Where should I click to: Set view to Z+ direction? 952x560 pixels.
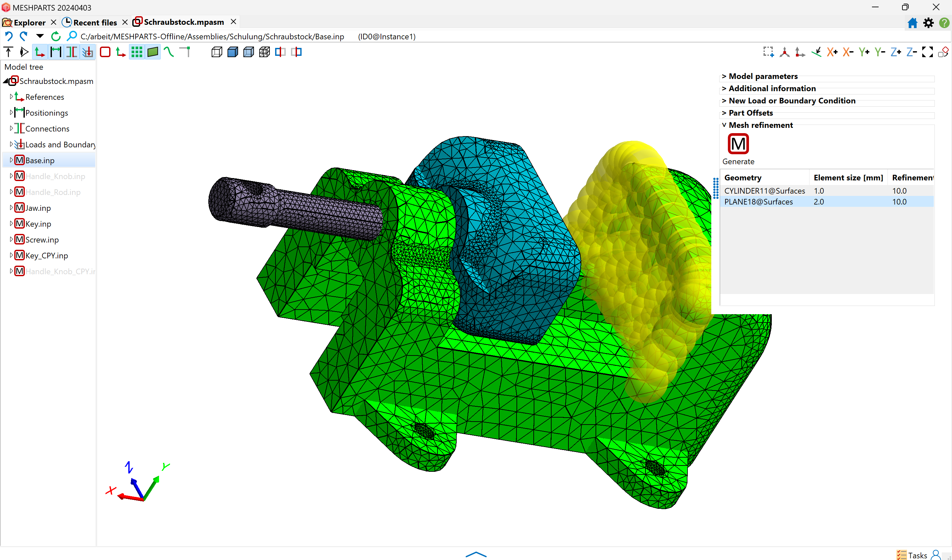(x=896, y=52)
